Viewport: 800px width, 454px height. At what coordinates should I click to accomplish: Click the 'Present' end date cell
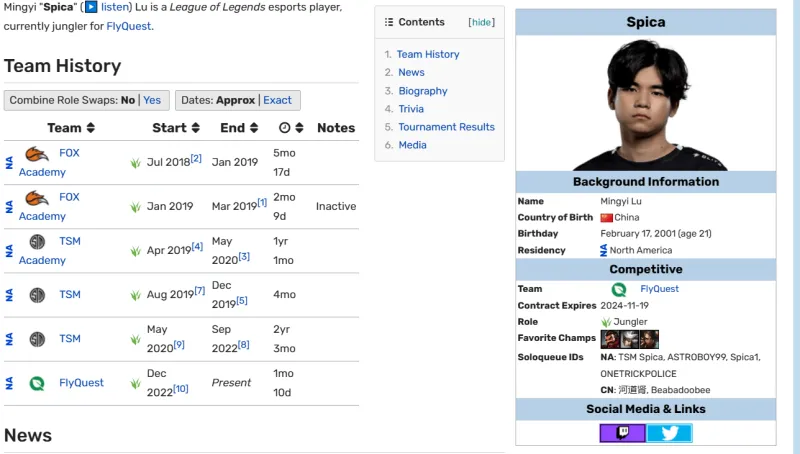coord(231,383)
